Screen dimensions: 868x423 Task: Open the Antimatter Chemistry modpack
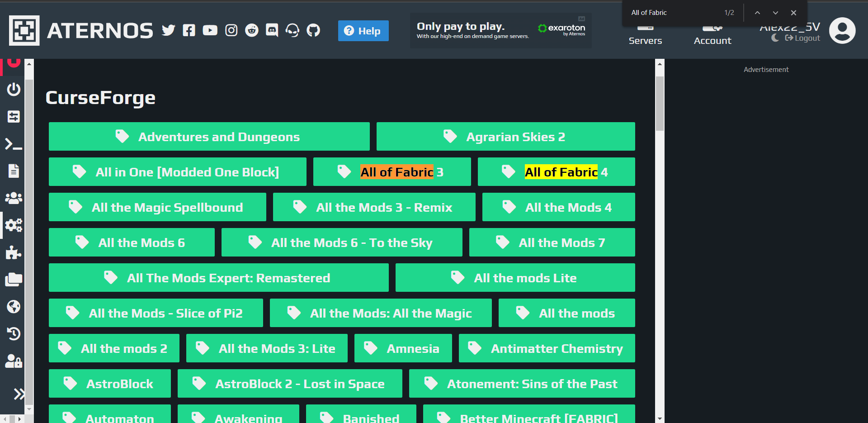pyautogui.click(x=547, y=348)
